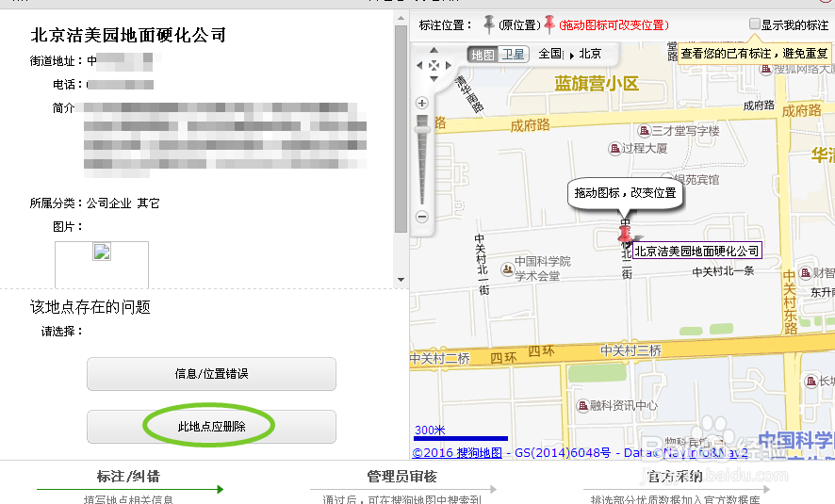Click 过程大厦 building icon

coord(614,149)
